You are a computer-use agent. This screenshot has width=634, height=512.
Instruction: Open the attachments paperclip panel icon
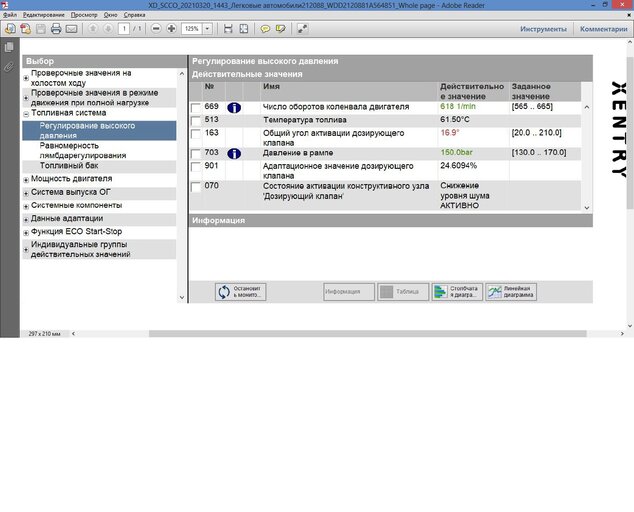click(9, 66)
